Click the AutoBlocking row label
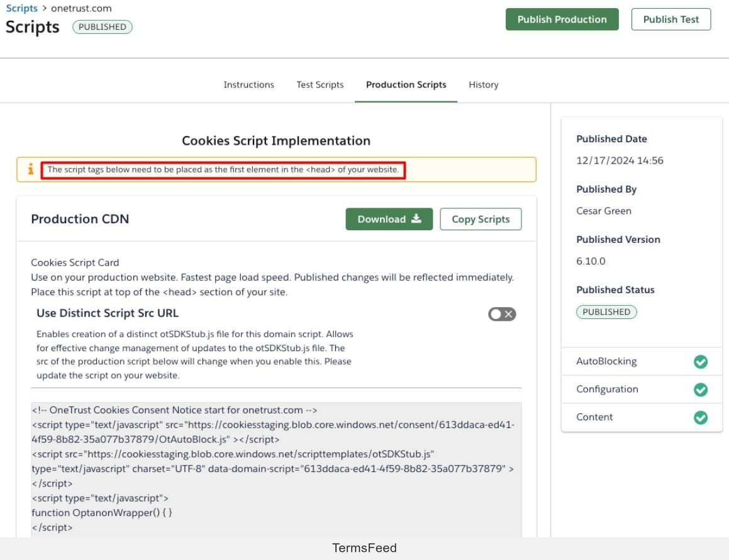The width and height of the screenshot is (729, 560). 606,361
